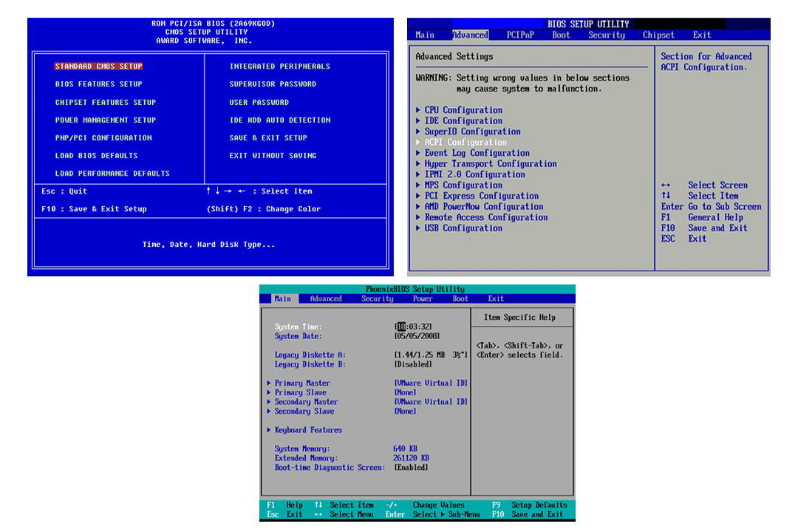Image resolution: width=798 pixels, height=532 pixels.
Task: Select STANDARD CMOS SETUP in Award BIOS
Action: [x=98, y=66]
